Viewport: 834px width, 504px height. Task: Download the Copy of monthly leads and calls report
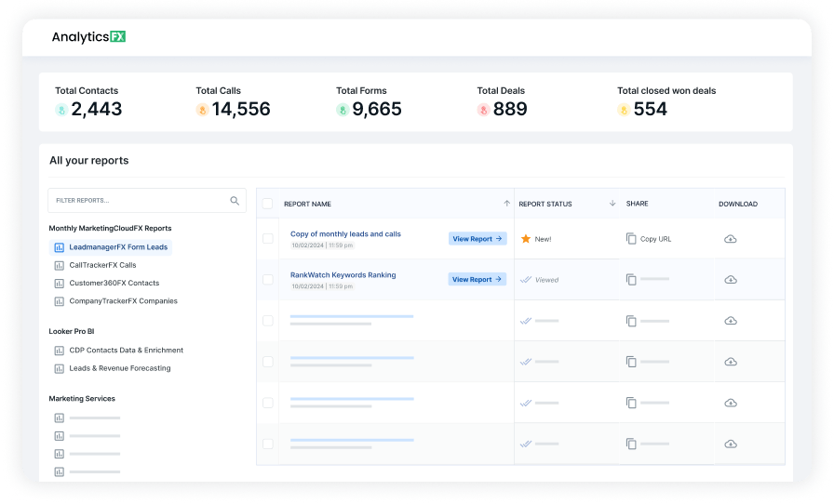[731, 239]
